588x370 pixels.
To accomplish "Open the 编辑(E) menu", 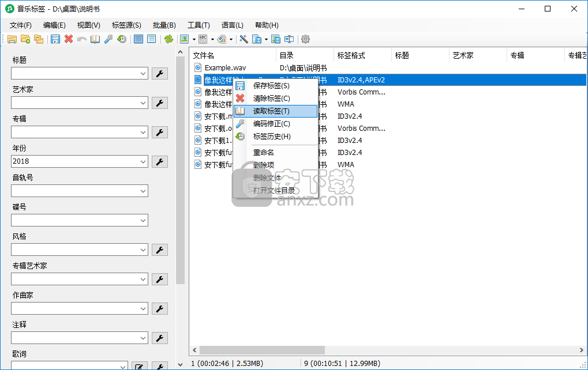I will (x=54, y=25).
